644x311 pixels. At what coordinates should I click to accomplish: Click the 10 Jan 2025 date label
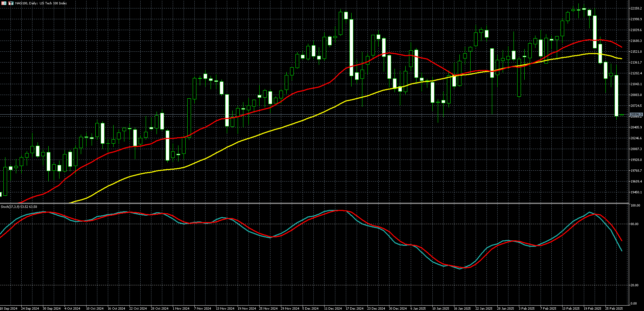point(440,309)
